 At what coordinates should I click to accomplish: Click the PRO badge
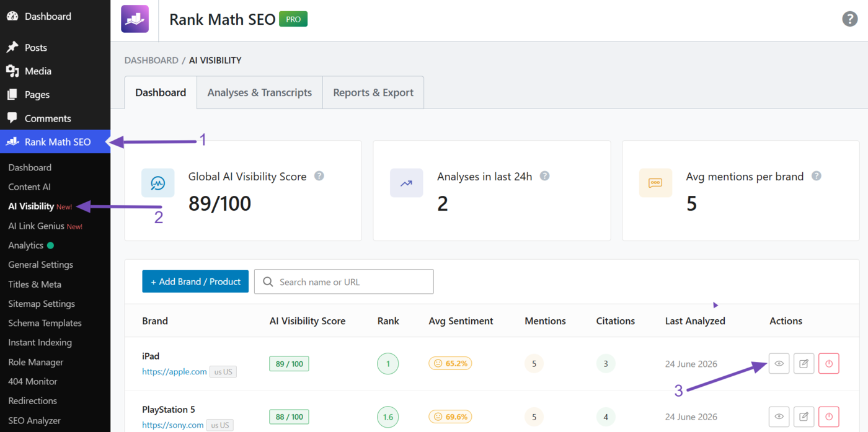pyautogui.click(x=293, y=19)
